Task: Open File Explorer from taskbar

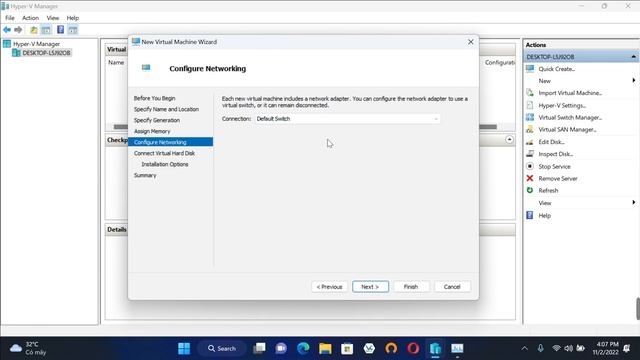Action: click(325, 348)
